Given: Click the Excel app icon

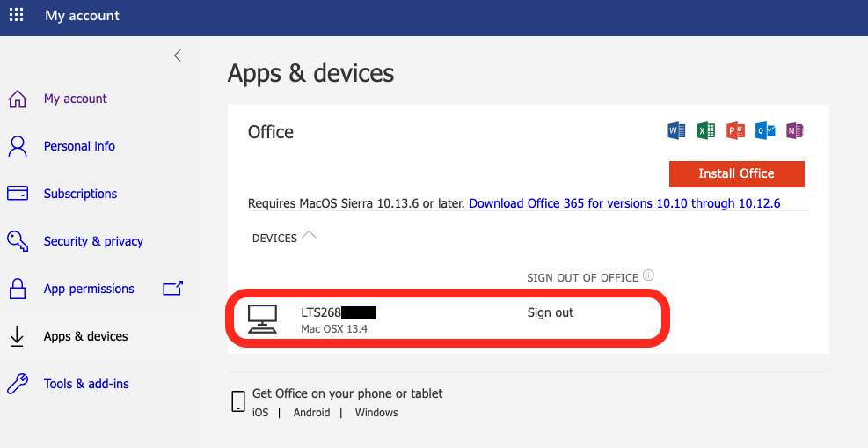Looking at the screenshot, I should (x=705, y=130).
